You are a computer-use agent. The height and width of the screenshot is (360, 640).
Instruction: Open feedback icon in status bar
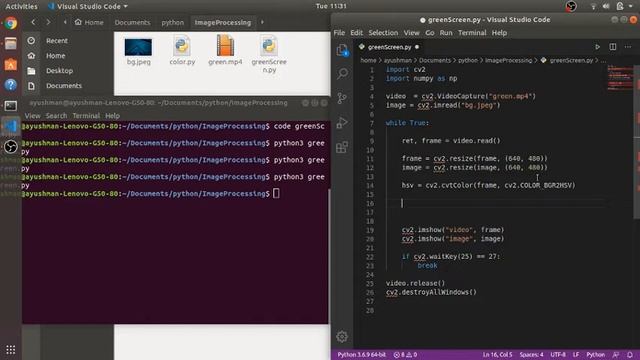click(616, 355)
